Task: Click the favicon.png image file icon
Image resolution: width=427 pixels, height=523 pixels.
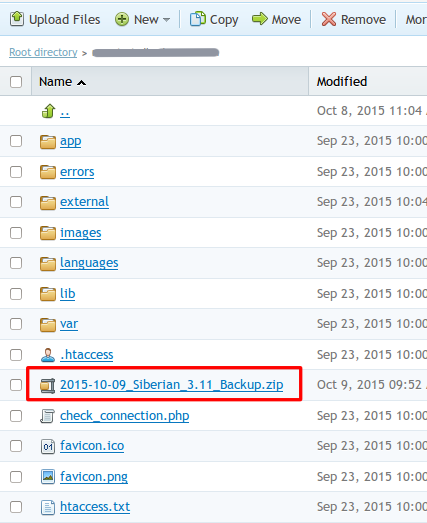Action: pos(48,477)
